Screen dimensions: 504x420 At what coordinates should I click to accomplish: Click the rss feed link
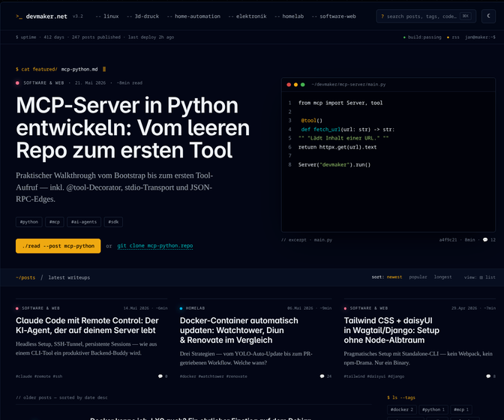point(453,37)
